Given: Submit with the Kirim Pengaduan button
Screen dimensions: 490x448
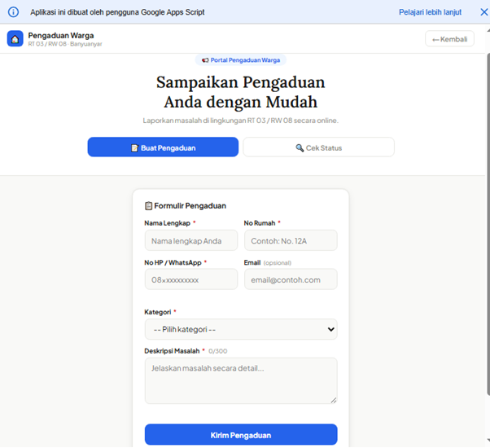Looking at the screenshot, I should tap(241, 435).
